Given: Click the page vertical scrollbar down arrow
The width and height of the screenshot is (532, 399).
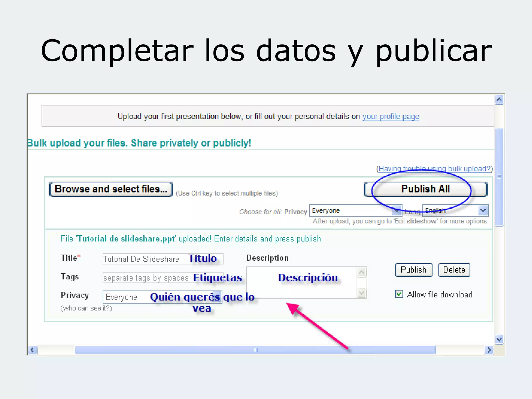Looking at the screenshot, I should tap(499, 339).
